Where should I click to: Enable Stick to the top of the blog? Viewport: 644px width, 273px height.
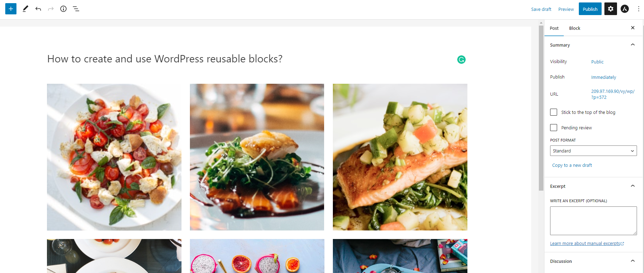pyautogui.click(x=554, y=112)
